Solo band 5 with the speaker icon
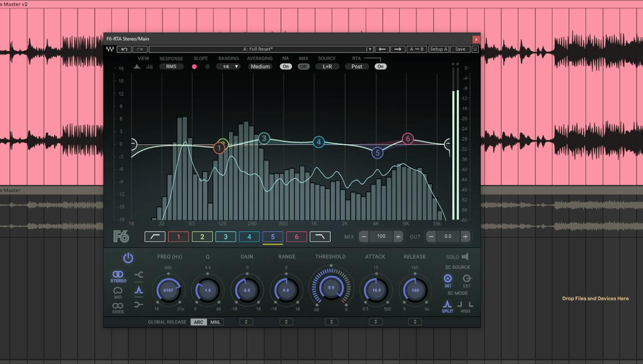The image size is (643, 364). [x=465, y=257]
